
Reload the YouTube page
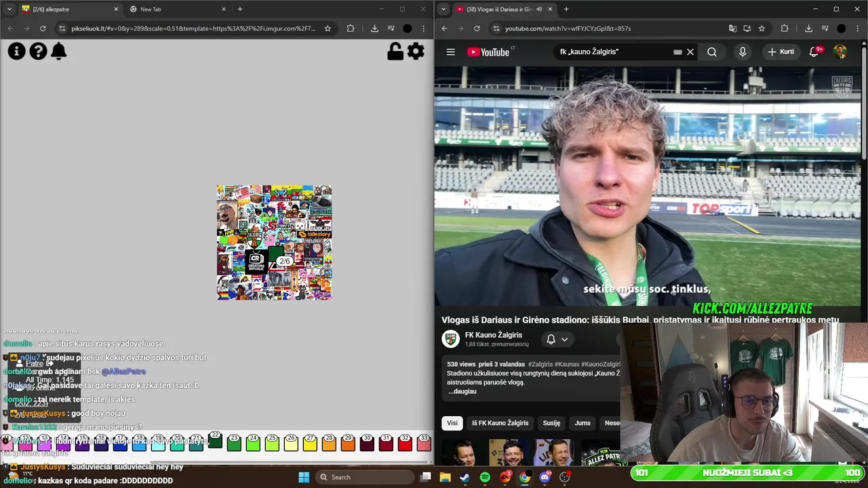point(477,28)
